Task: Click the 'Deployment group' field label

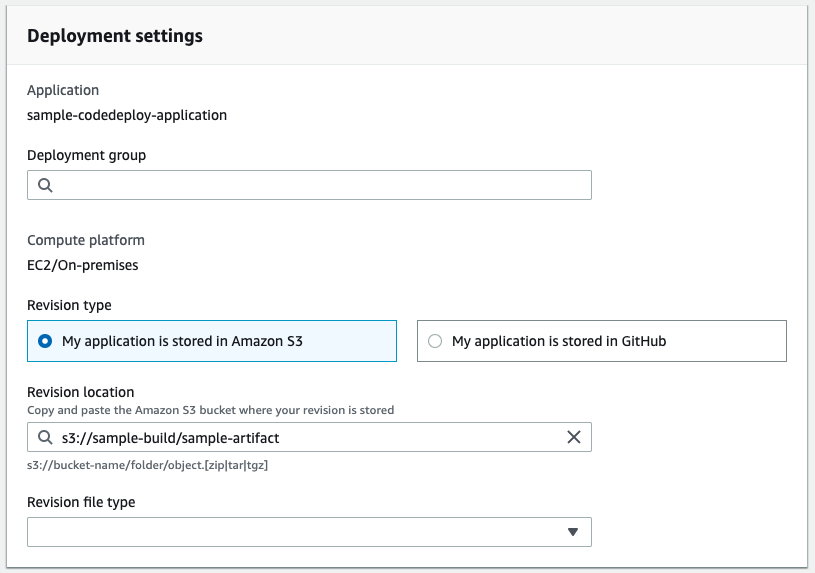Action: click(87, 155)
